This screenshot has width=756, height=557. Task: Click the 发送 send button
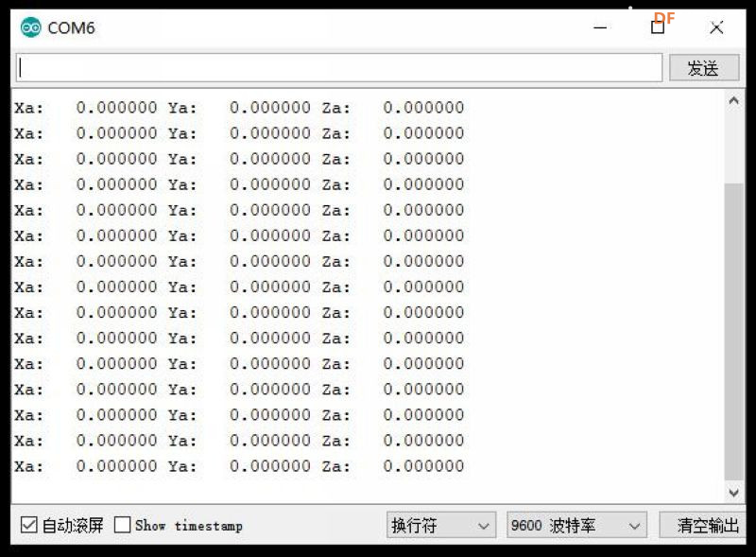704,67
